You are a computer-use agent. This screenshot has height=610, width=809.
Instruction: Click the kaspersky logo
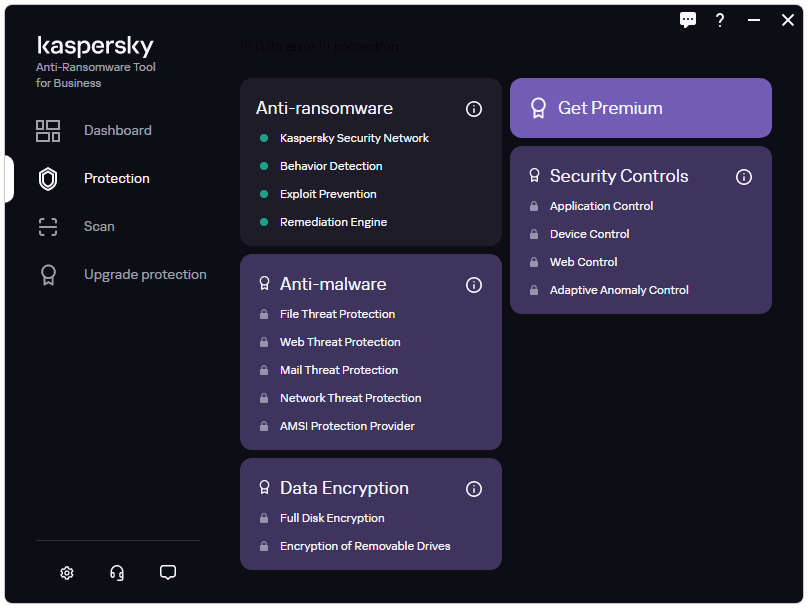click(x=95, y=46)
